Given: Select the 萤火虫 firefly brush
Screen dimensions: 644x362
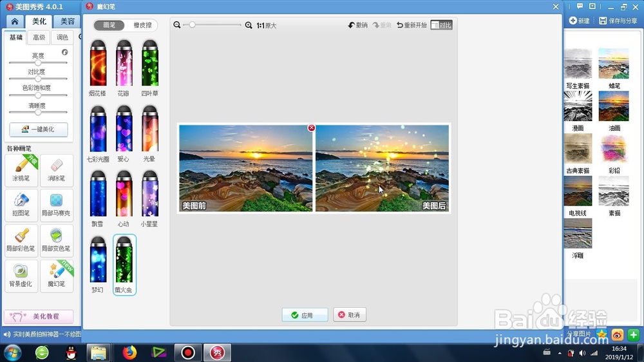Looking at the screenshot, I should [x=124, y=265].
